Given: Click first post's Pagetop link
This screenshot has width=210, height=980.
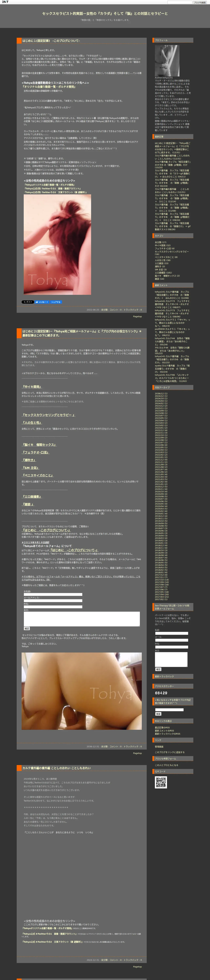Looking at the screenshot, I should 137,317.
